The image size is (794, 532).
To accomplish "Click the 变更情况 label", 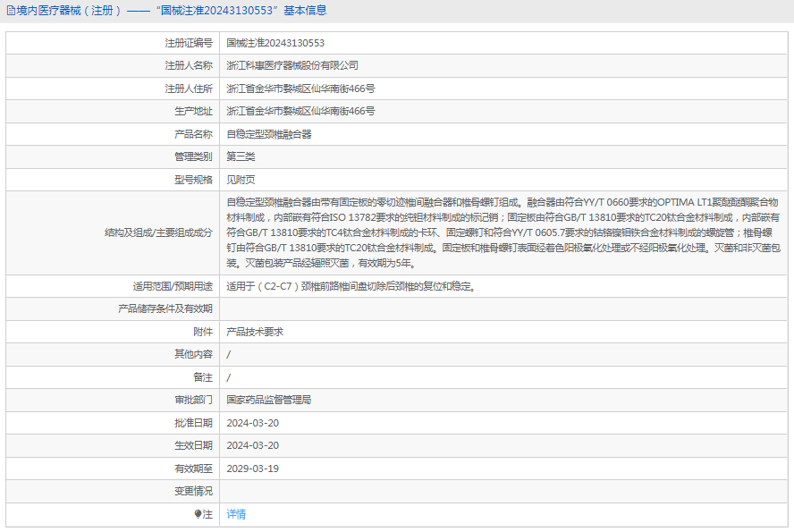I will [193, 491].
